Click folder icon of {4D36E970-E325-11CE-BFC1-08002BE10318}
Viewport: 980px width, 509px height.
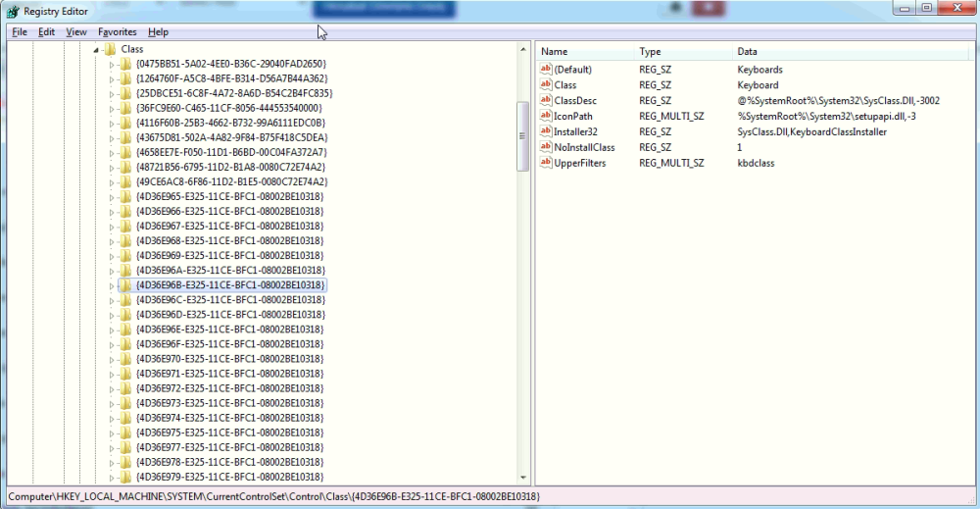click(125, 359)
